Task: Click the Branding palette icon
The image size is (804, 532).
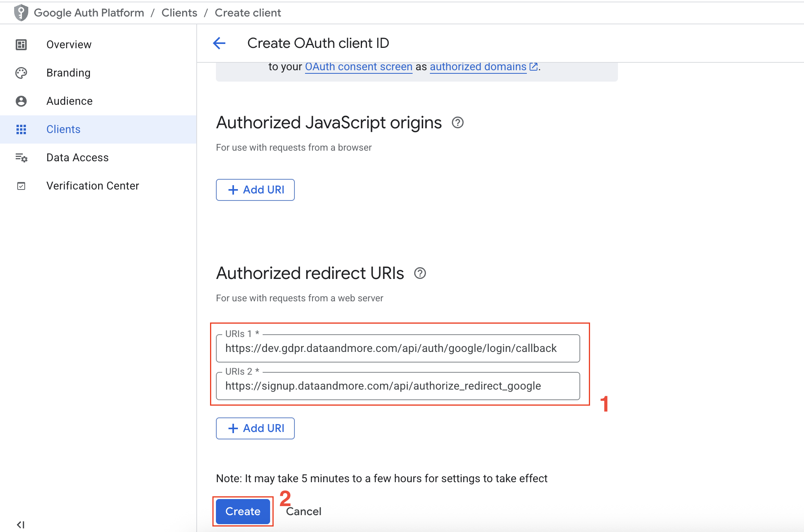Action: (x=21, y=73)
